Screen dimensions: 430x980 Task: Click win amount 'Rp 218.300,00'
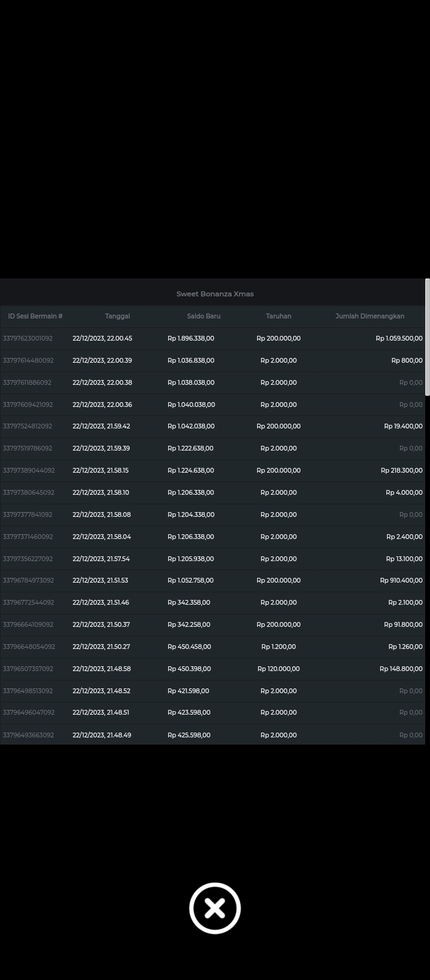401,470
